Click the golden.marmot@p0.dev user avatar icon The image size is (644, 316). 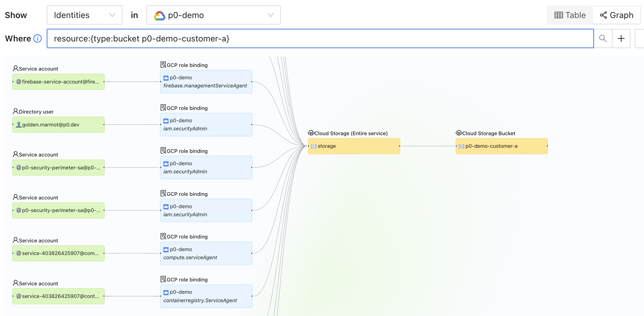tap(19, 125)
